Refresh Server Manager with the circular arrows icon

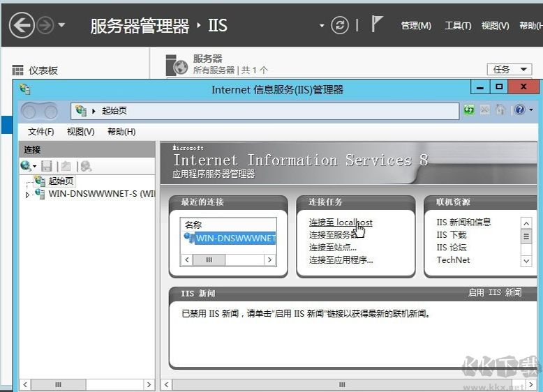(x=339, y=25)
